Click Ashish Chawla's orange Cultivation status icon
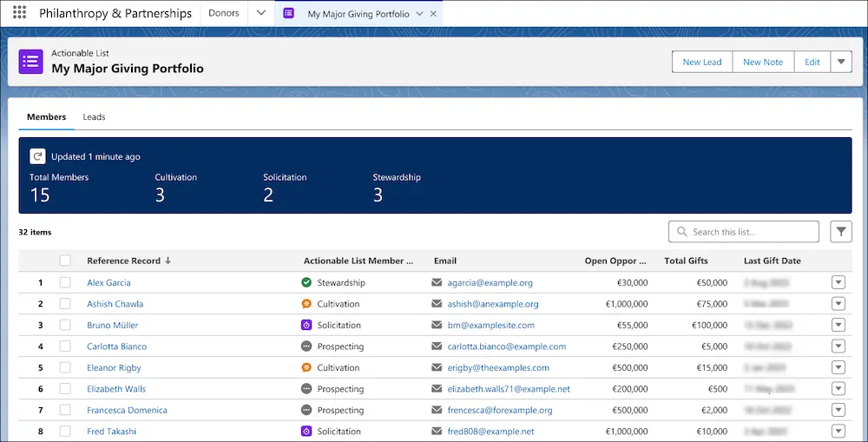The height and width of the screenshot is (442, 868). pyautogui.click(x=306, y=304)
